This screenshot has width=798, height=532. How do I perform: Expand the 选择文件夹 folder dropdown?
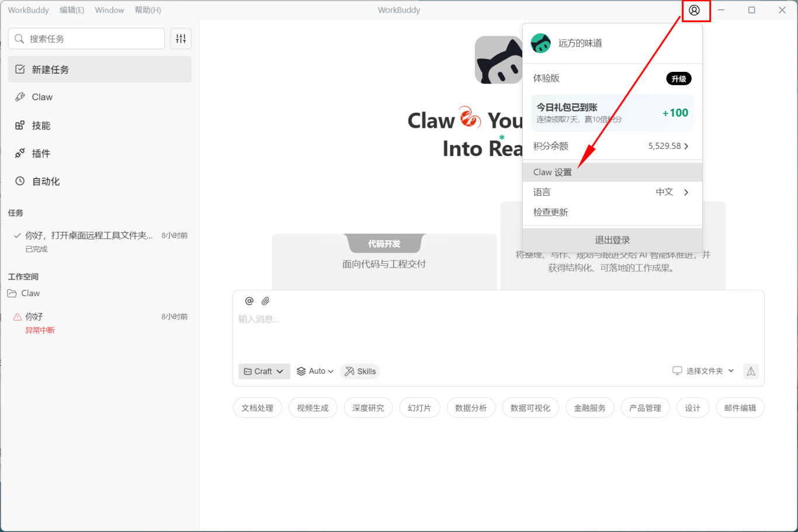tap(704, 371)
